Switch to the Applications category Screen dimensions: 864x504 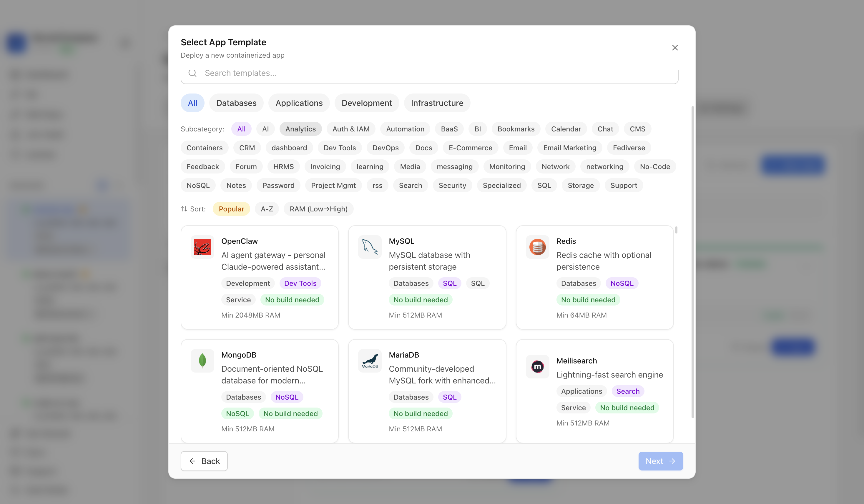299,103
